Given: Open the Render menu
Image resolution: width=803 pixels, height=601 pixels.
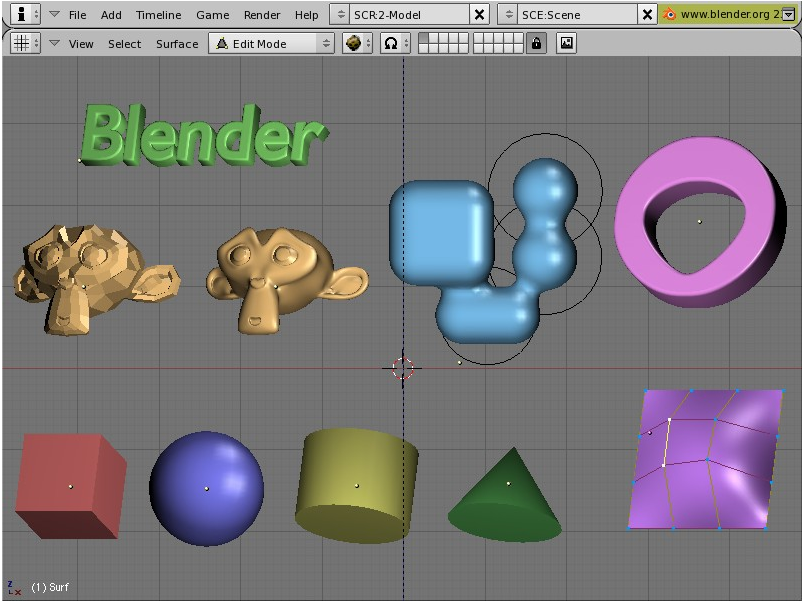Looking at the screenshot, I should click(x=262, y=15).
